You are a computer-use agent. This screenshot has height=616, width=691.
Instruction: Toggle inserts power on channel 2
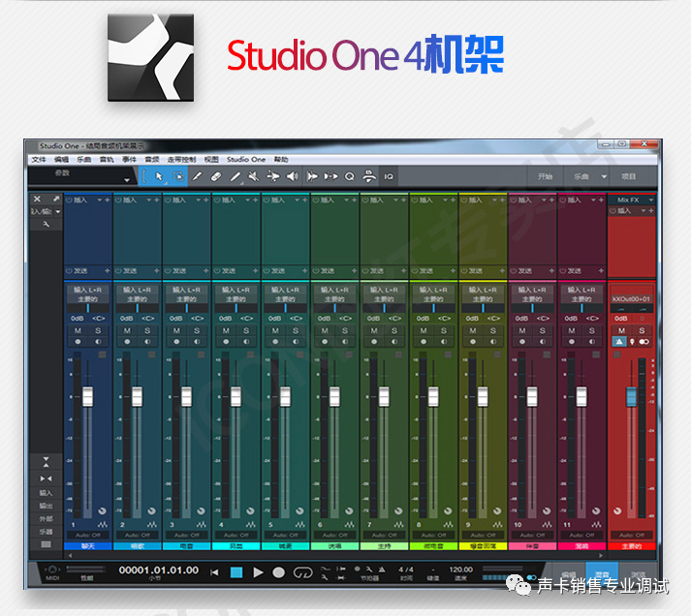pos(118,200)
